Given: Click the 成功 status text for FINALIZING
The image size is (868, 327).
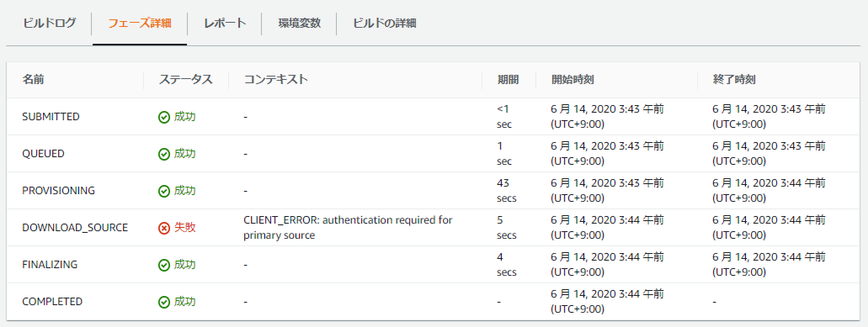Looking at the screenshot, I should point(185,265).
